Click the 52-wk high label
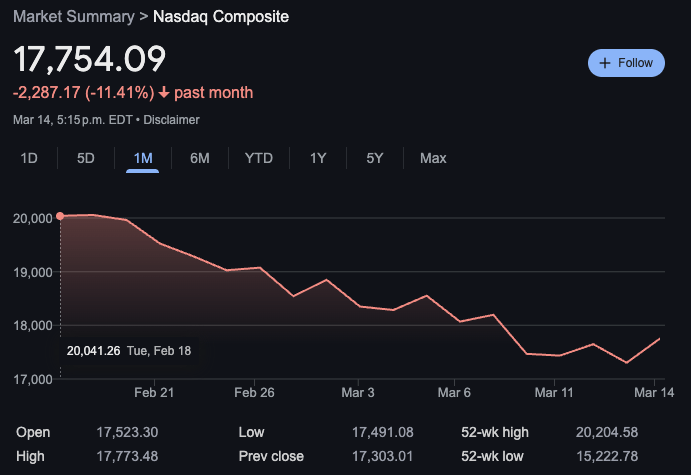This screenshot has height=475, width=691. (x=495, y=432)
